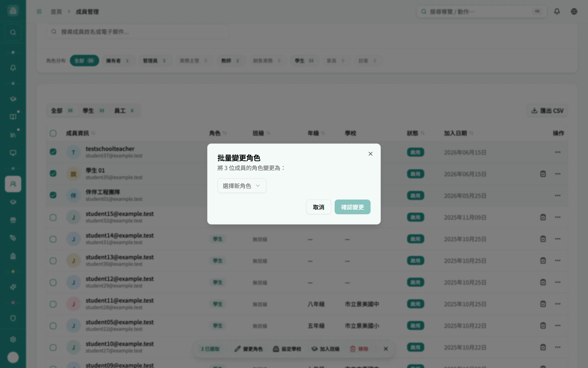The width and height of the screenshot is (588, 368).
Task: Open the sidebar bell notifications icon
Action: point(13,68)
